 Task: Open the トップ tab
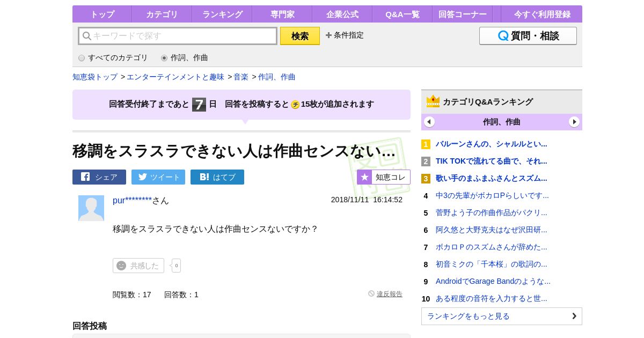point(102,14)
